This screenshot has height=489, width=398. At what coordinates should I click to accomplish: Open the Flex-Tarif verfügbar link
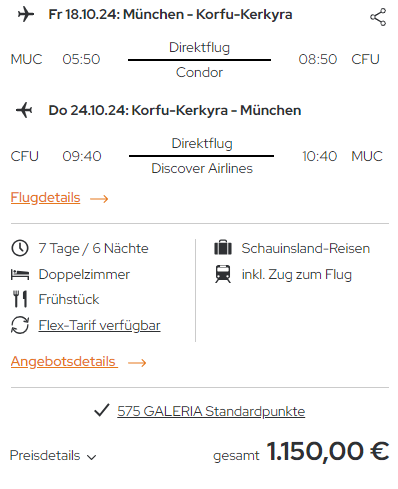coord(99,325)
